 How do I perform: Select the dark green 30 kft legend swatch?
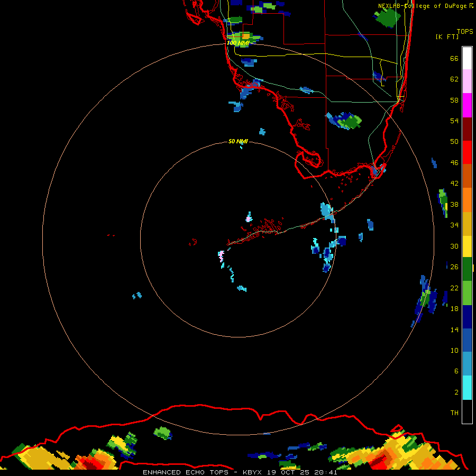click(467, 269)
